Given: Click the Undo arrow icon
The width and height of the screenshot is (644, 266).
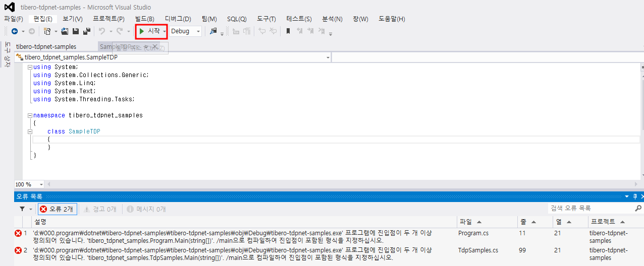Looking at the screenshot, I should point(102,31).
